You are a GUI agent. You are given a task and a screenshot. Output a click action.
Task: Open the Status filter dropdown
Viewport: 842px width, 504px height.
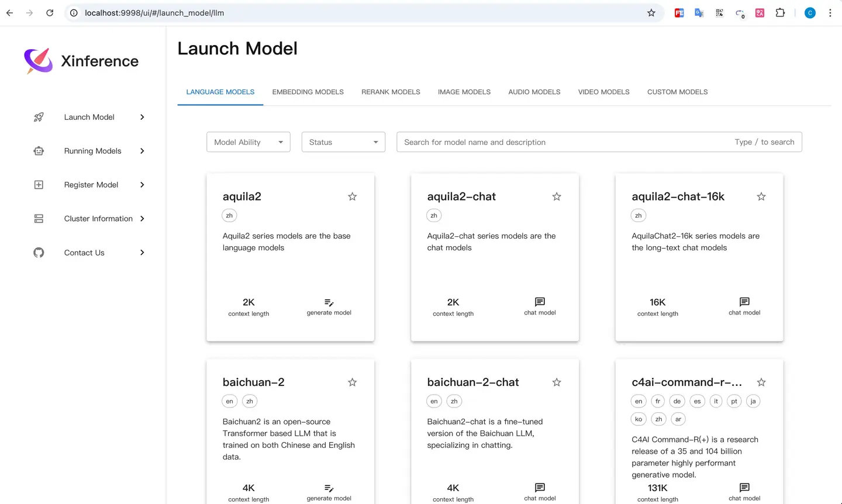point(343,141)
